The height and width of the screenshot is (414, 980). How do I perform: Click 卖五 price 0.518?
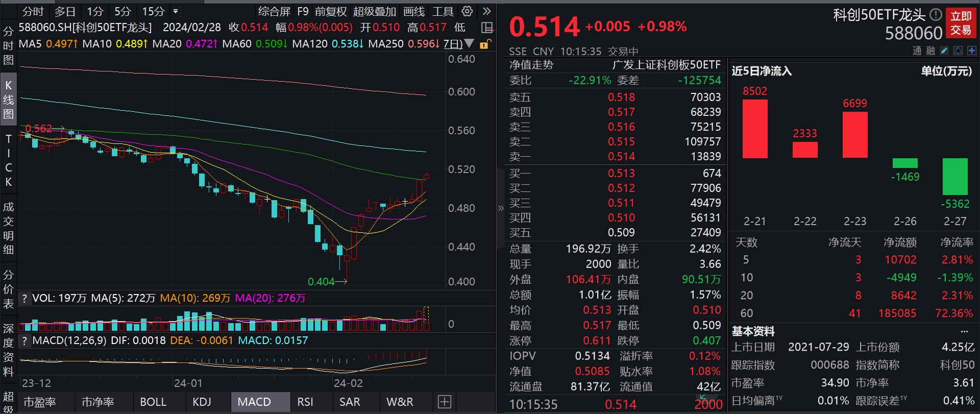[x=621, y=98]
